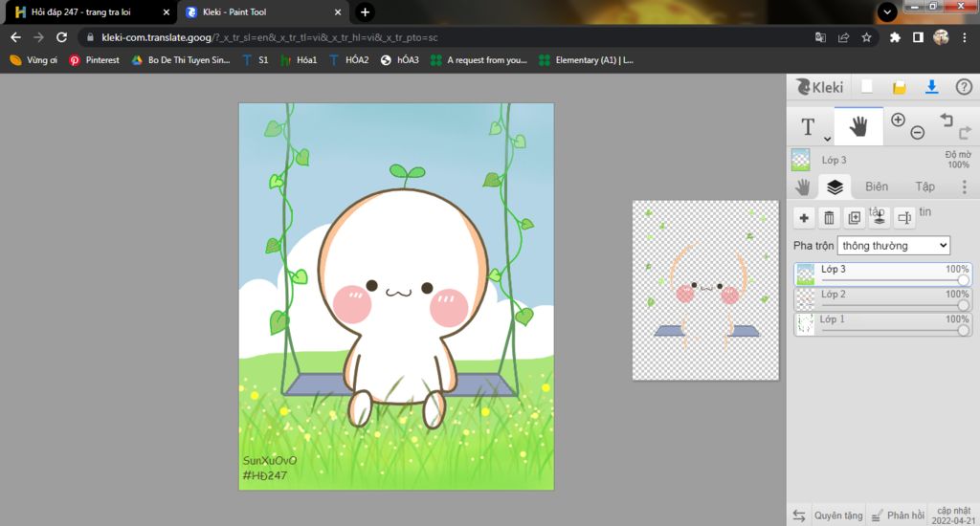Viewport: 980px width, 526px height.
Task: Open browser extensions puzzle icon
Action: 895,37
